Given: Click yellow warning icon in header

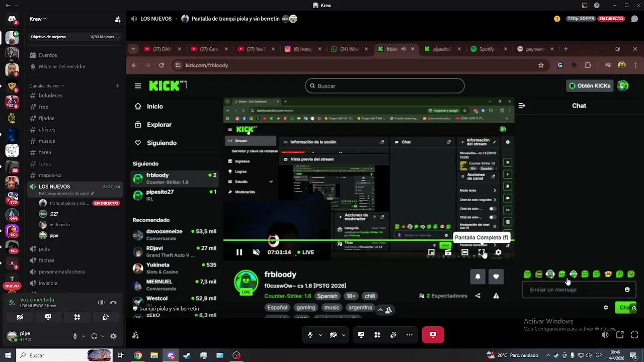Looking at the screenshot, I should 557,19.
